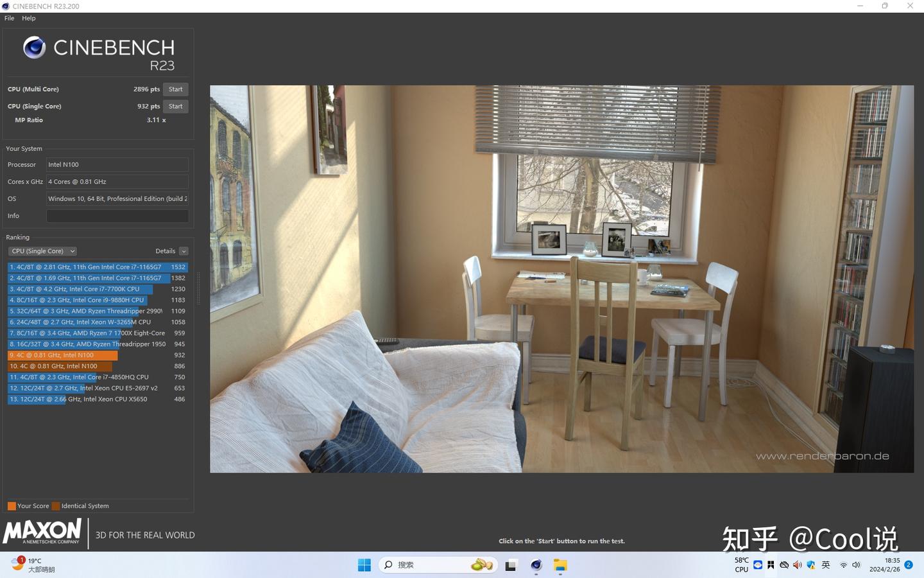
Task: Open the Wi-Fi network tray icon
Action: click(844, 565)
